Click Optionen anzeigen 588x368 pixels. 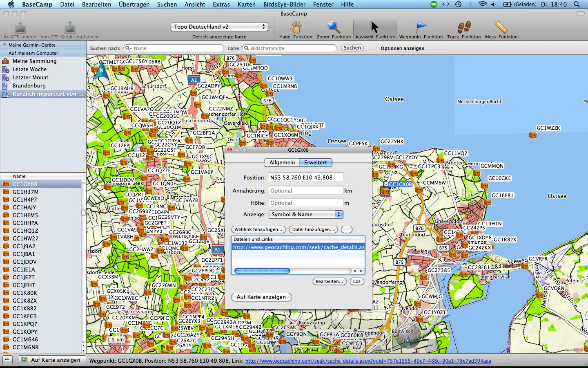pyautogui.click(x=402, y=48)
